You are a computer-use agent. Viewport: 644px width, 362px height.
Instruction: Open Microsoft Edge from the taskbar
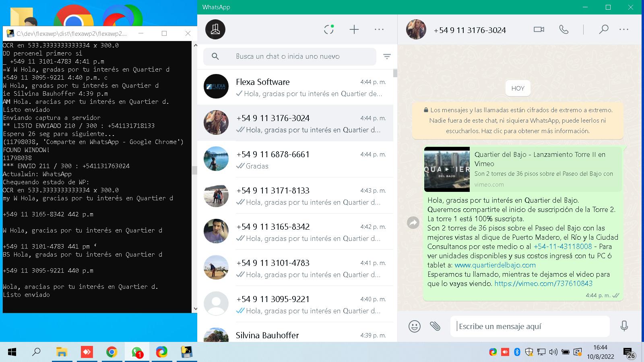click(x=162, y=352)
